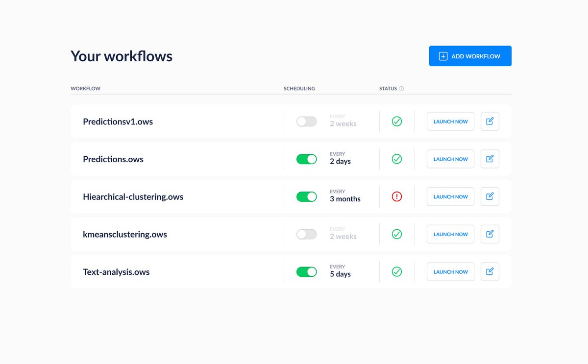Check green status icon of Predictionsv1.ows
This screenshot has height=364, width=588.
point(397,121)
